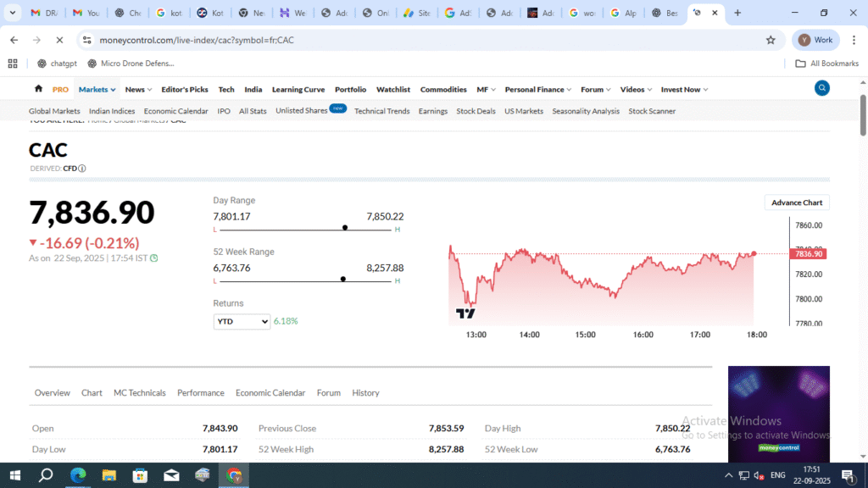Open Windows search from taskbar
Screen dimensions: 868x488
[46, 475]
